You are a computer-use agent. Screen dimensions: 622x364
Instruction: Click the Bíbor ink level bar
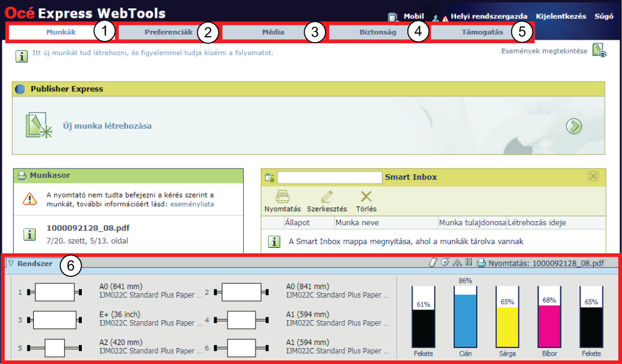pos(550,317)
